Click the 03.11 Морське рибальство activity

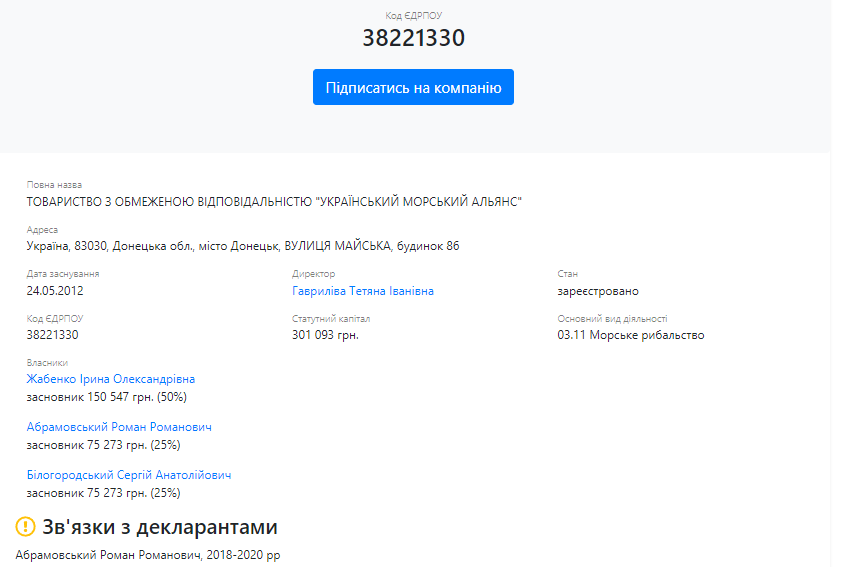pos(630,335)
